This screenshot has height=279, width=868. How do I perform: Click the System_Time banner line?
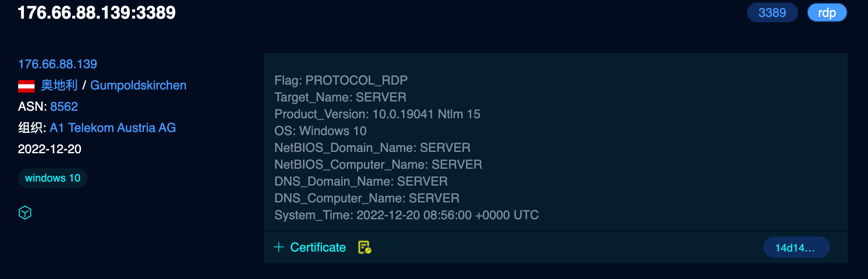(407, 215)
